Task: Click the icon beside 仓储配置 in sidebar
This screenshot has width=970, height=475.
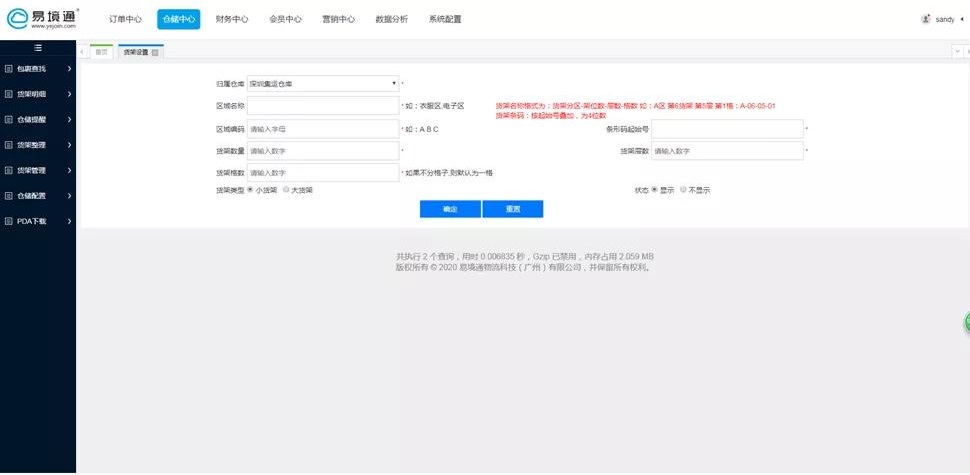Action: click(9, 196)
